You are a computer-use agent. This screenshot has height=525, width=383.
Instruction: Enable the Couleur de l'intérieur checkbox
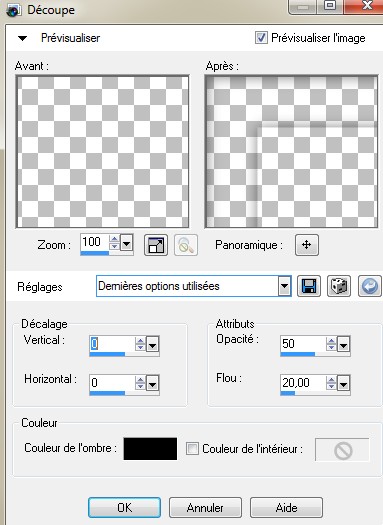point(192,448)
